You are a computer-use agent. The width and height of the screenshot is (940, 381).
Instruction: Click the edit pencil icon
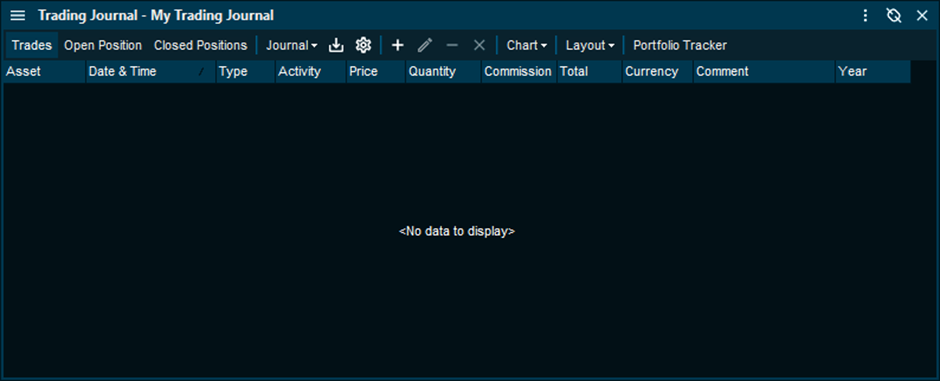pyautogui.click(x=425, y=46)
